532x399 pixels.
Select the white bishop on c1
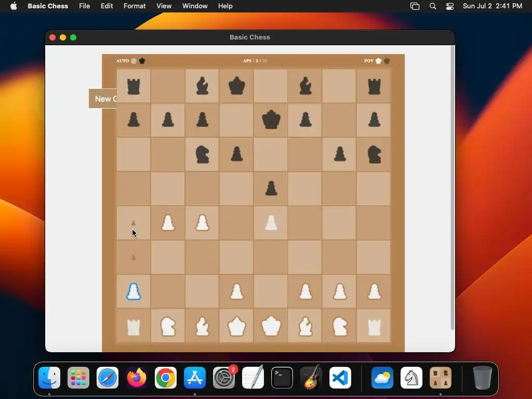[202, 326]
